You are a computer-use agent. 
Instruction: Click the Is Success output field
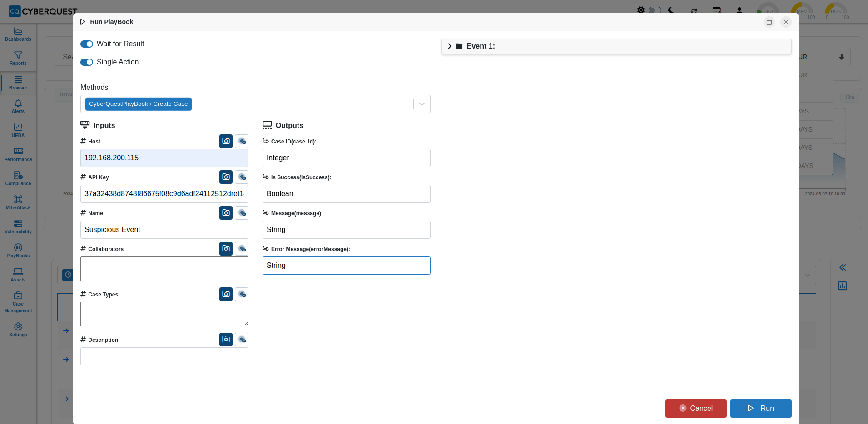point(347,194)
